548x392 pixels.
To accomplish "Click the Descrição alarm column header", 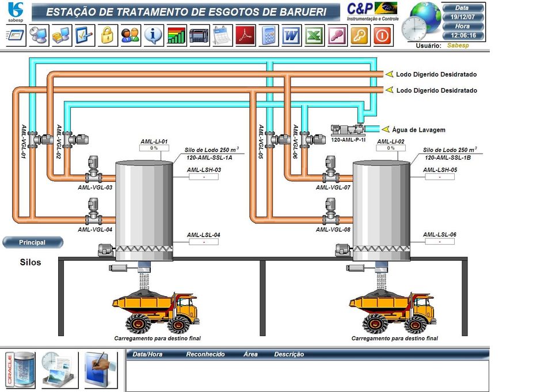I will [289, 354].
